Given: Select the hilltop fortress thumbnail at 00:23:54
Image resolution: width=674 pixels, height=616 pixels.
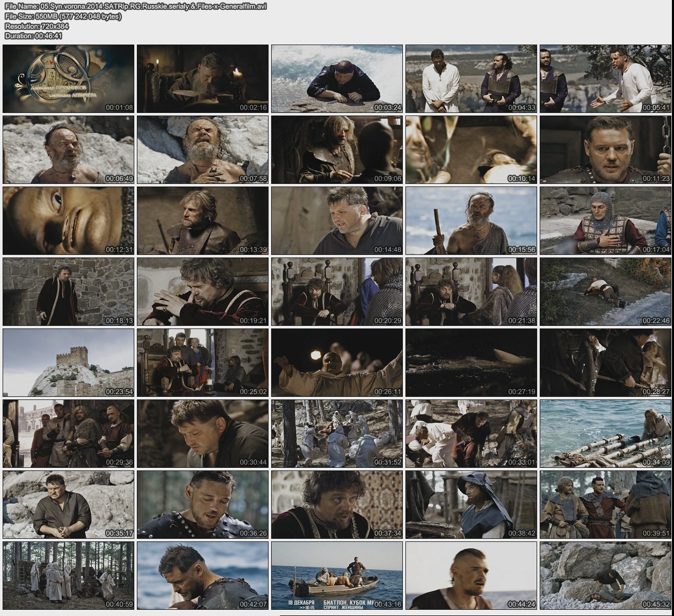Looking at the screenshot, I should pos(68,363).
